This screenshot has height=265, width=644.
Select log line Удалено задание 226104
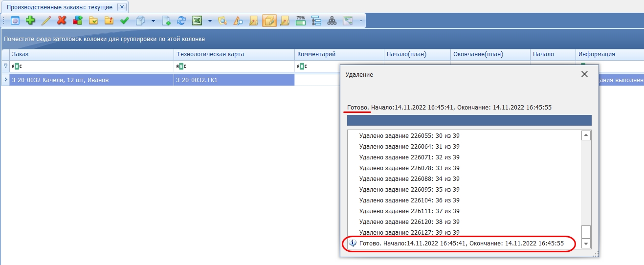coord(409,200)
